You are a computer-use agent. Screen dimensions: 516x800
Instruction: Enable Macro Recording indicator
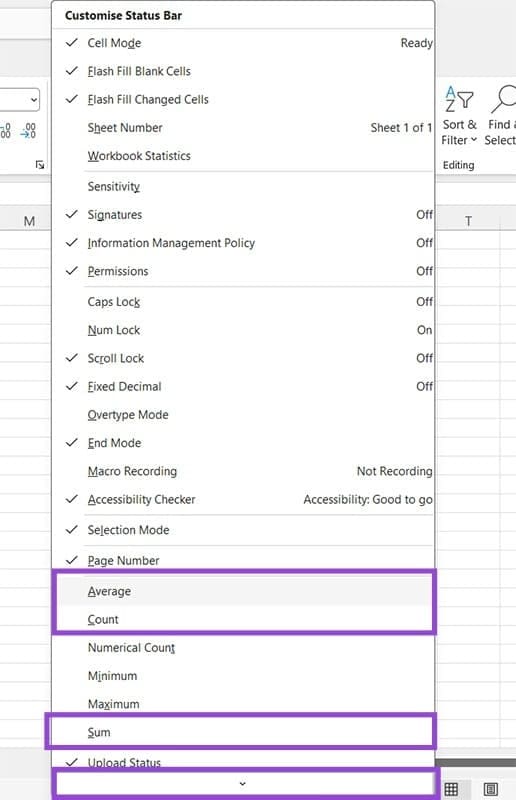243,471
